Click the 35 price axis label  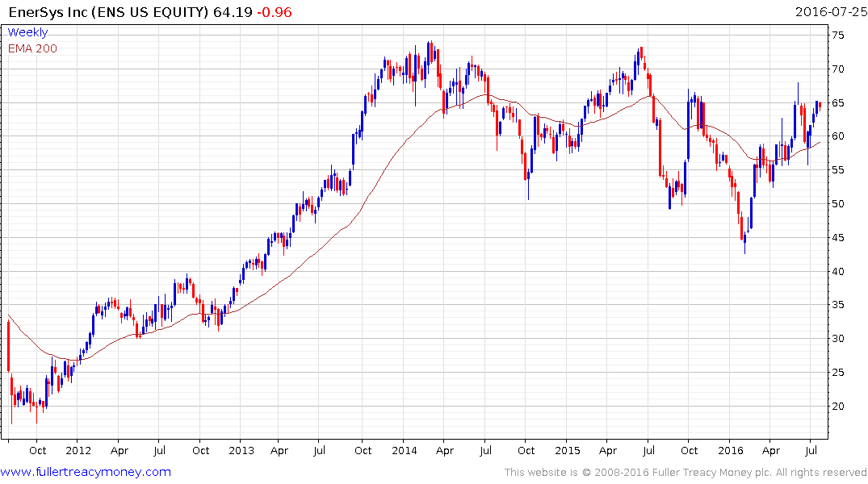(x=837, y=305)
